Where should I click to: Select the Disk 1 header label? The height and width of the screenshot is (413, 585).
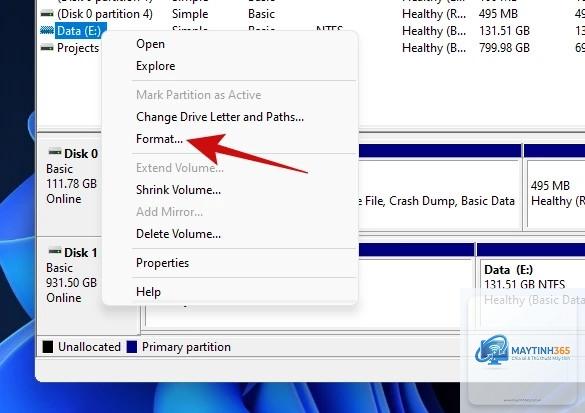(x=80, y=253)
